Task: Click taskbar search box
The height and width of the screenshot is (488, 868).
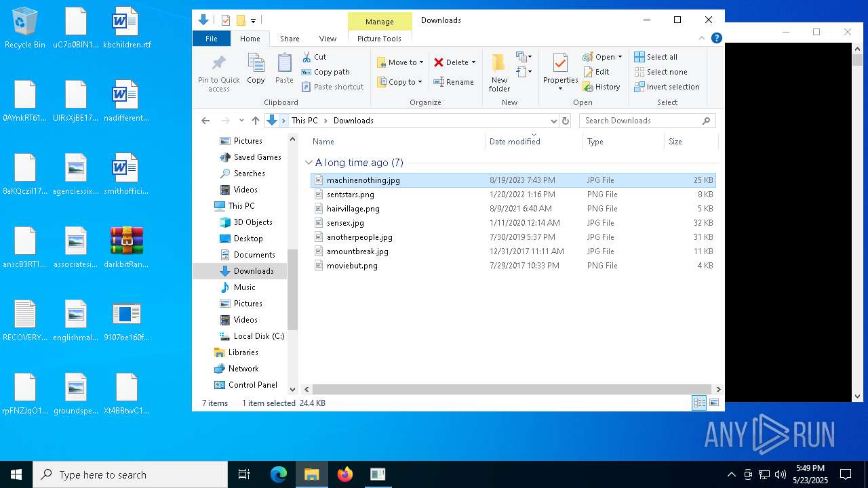Action: (130, 474)
